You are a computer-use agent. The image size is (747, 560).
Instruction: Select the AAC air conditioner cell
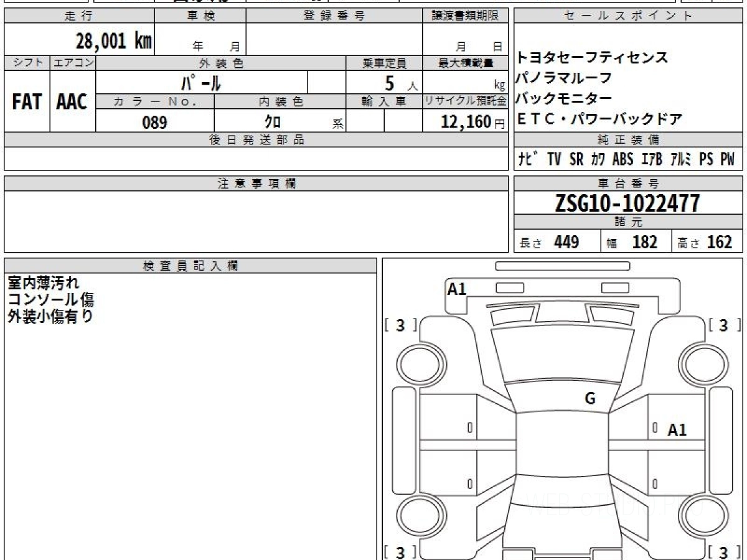pyautogui.click(x=72, y=102)
